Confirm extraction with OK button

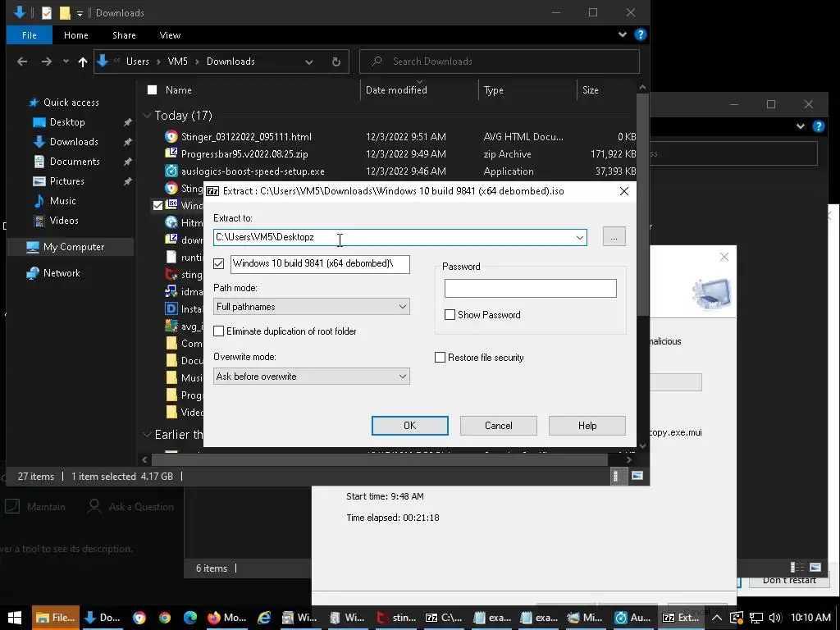410,426
